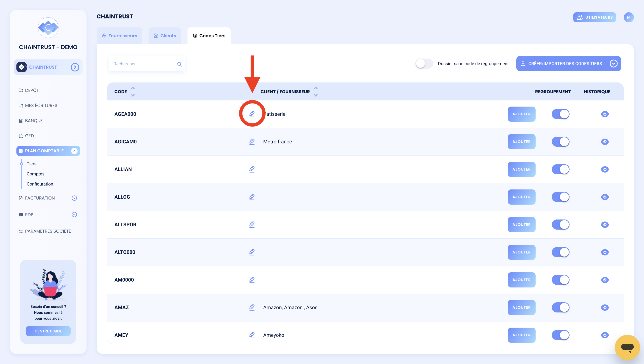Switch to the Fournisseurs tab
The width and height of the screenshot is (644, 364).
pos(120,36)
